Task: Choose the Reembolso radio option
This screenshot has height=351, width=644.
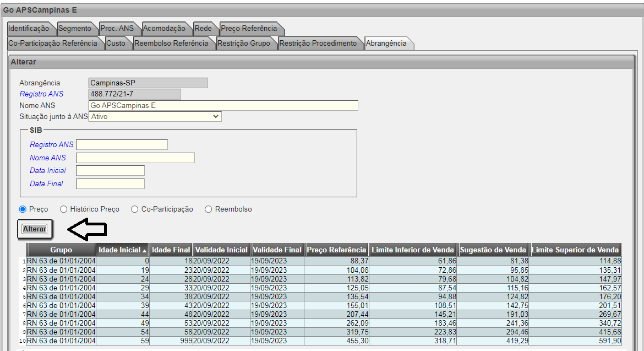Action: point(209,209)
